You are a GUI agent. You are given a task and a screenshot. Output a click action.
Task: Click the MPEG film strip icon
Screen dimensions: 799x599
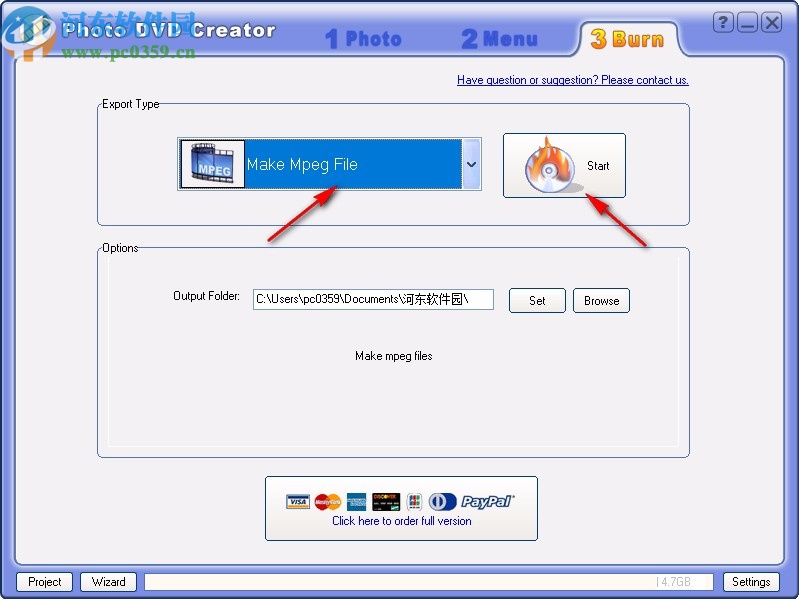coord(212,164)
